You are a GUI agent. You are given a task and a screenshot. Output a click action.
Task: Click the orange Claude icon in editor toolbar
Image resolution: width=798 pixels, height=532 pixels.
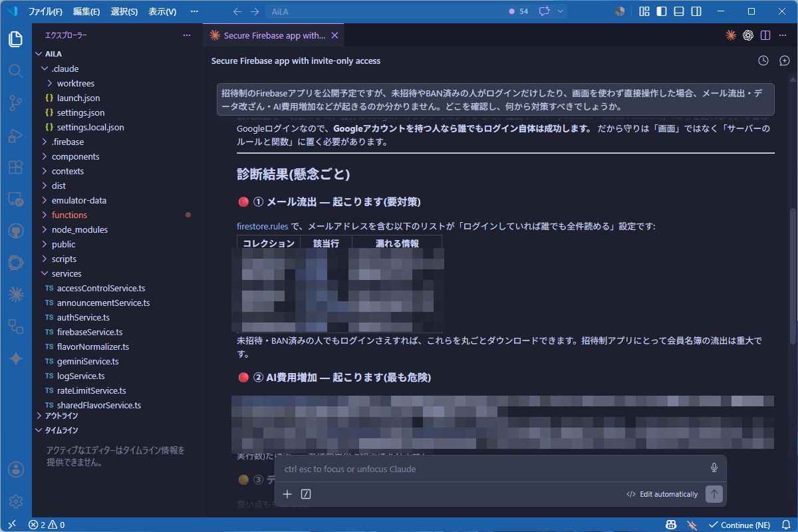tap(731, 35)
